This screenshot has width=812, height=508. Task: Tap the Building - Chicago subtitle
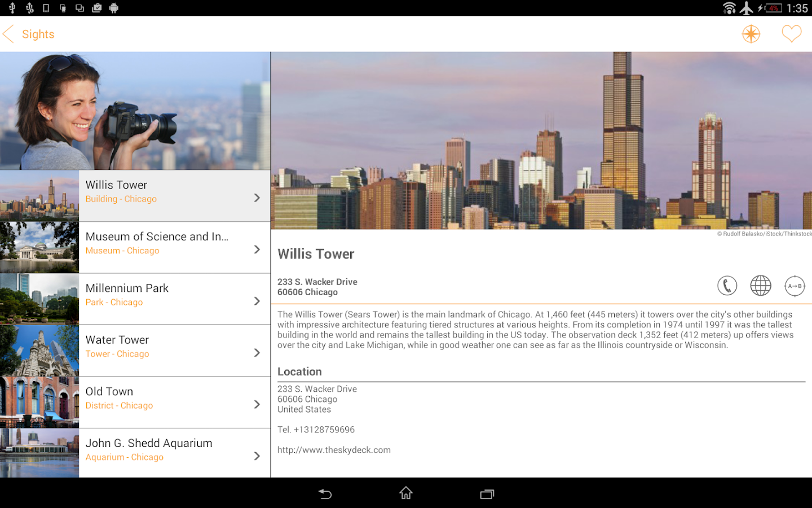point(121,199)
